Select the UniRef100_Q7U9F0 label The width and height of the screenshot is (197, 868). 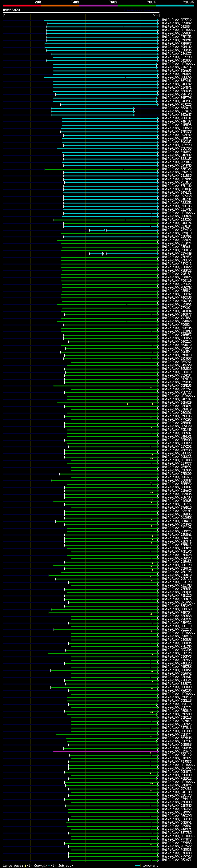[176, 257]
